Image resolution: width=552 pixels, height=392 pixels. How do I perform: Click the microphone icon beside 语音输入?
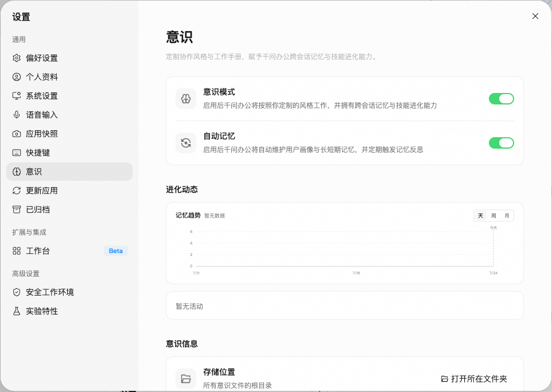17,115
